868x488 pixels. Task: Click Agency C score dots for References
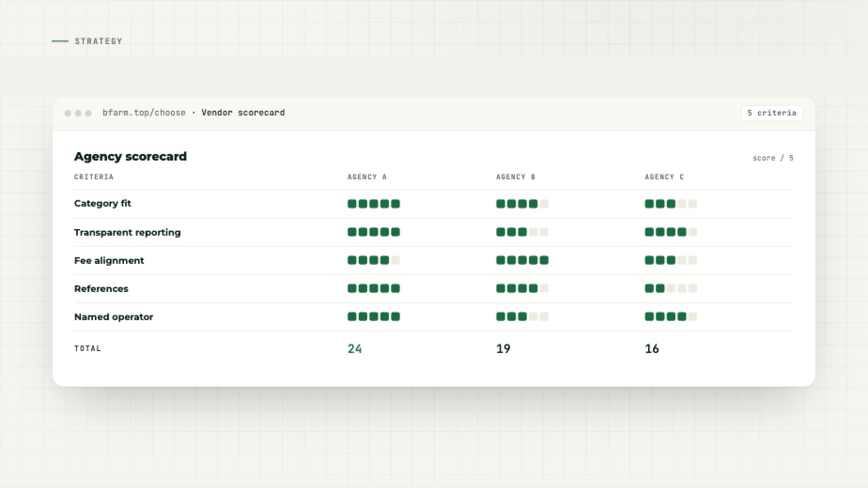(671, 288)
